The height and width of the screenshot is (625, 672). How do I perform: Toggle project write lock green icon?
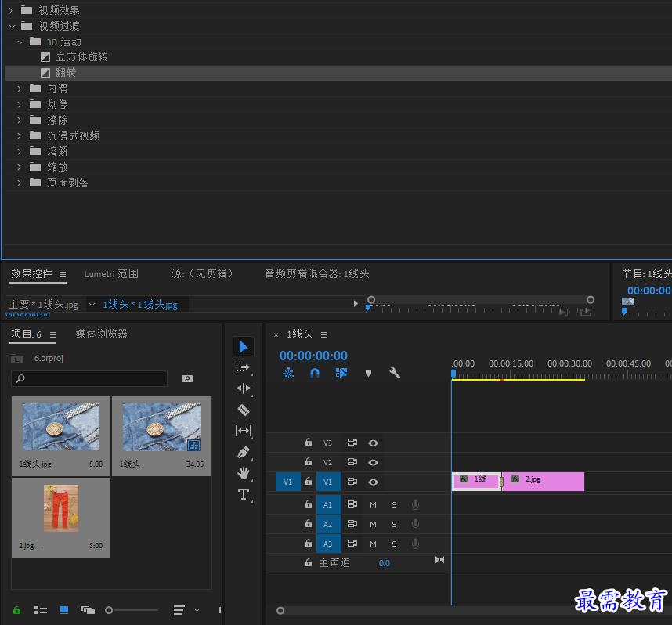coord(16,610)
